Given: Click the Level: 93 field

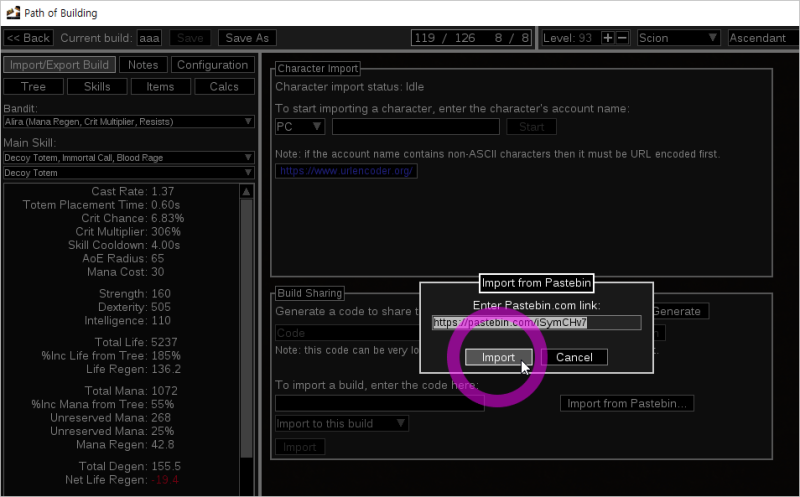Looking at the screenshot, I should point(567,38).
